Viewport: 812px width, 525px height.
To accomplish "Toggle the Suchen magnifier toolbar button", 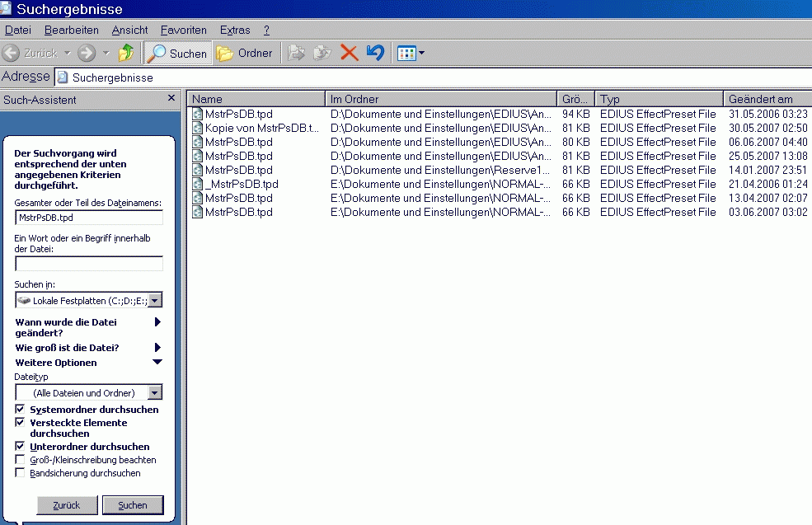I will (x=177, y=53).
